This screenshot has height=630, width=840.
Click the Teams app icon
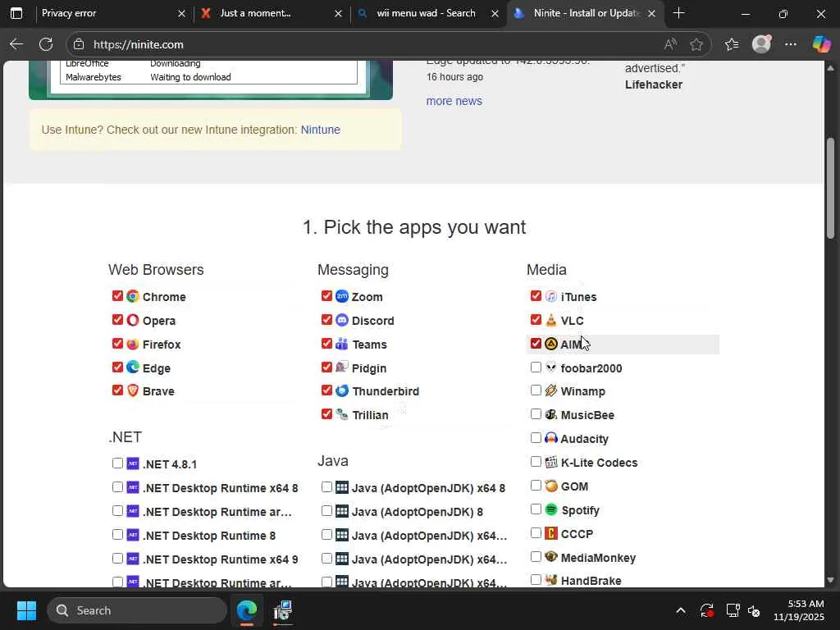click(x=342, y=344)
